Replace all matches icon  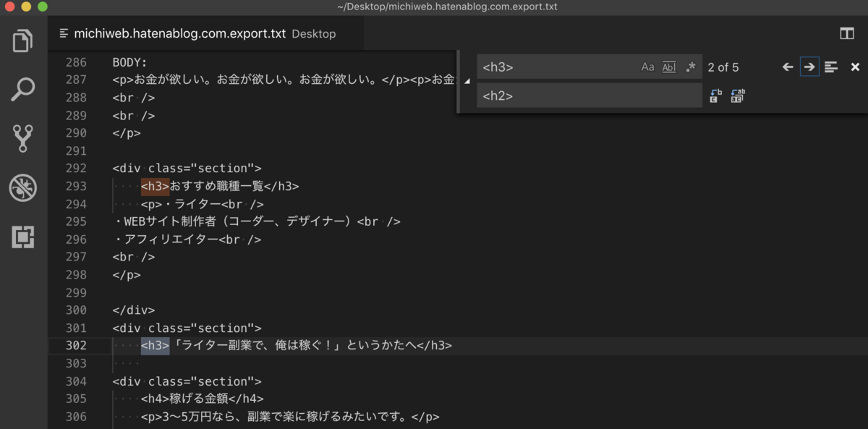[738, 95]
